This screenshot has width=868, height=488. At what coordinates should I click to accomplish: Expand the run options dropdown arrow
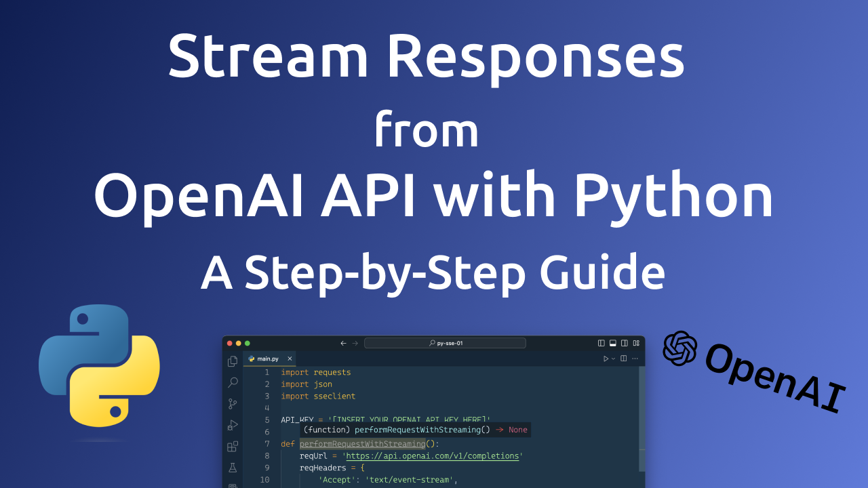click(614, 359)
